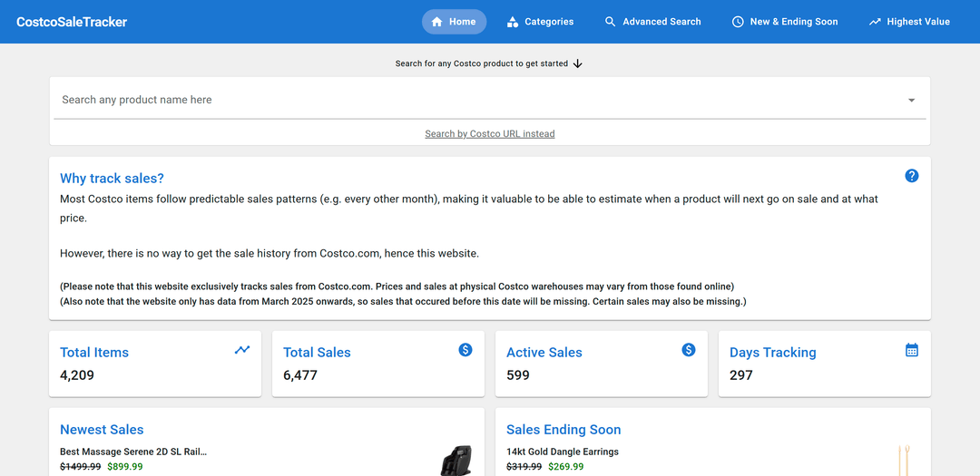This screenshot has height=476, width=980.
Task: Go to the Categories page
Action: pos(540,22)
